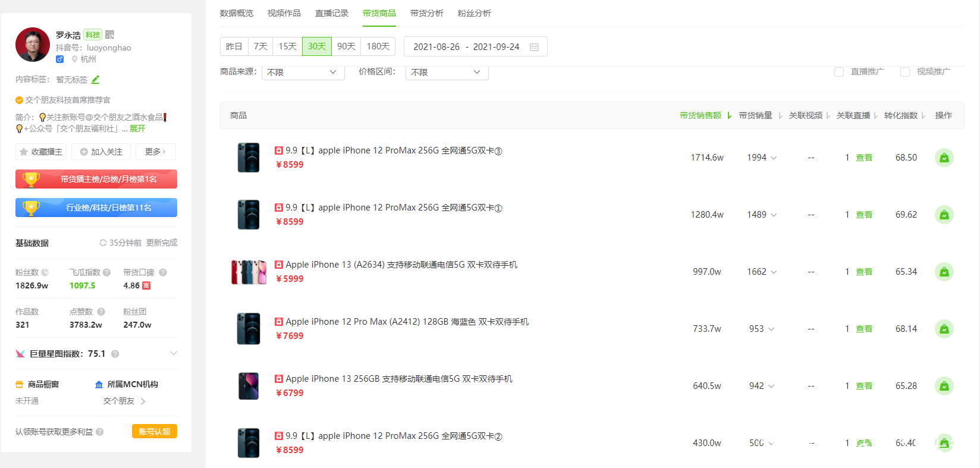Switch to the 直播记录 tab
The image size is (980, 468).
[332, 13]
